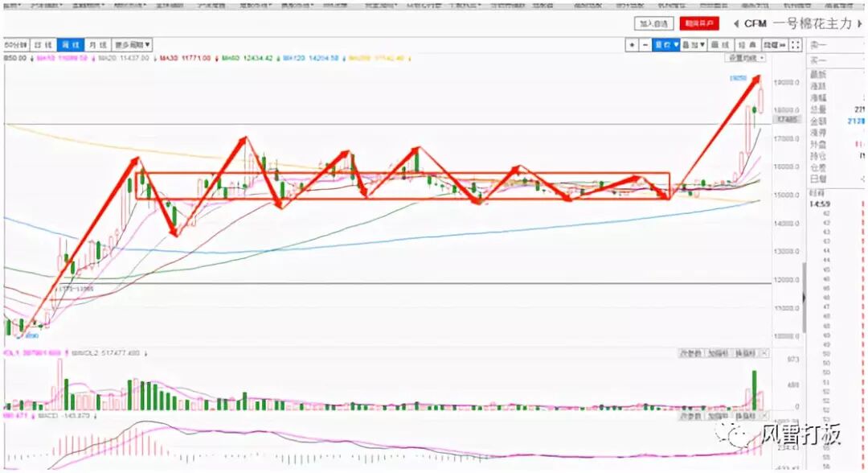Click the hide side panel button with double arrows

pos(776,45)
